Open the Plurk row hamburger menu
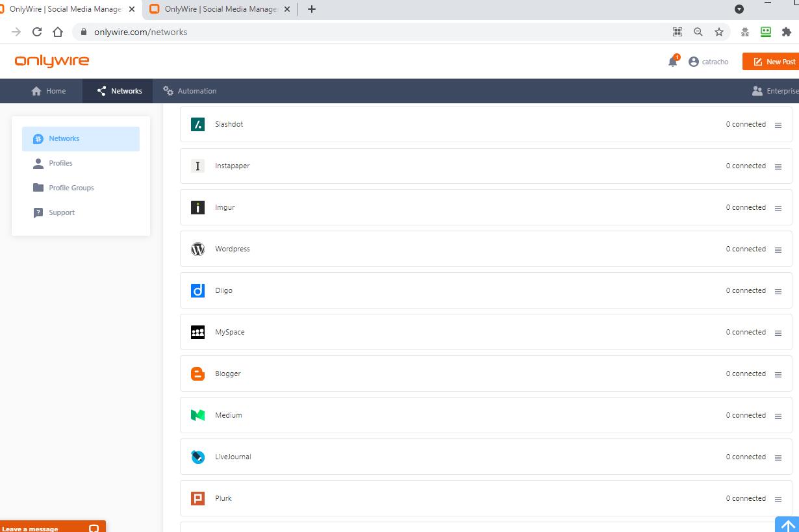 coord(778,500)
